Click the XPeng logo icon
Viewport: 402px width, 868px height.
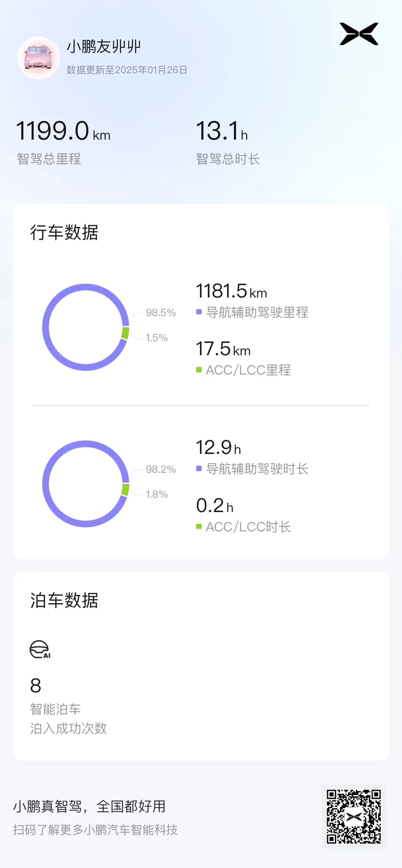tap(359, 34)
